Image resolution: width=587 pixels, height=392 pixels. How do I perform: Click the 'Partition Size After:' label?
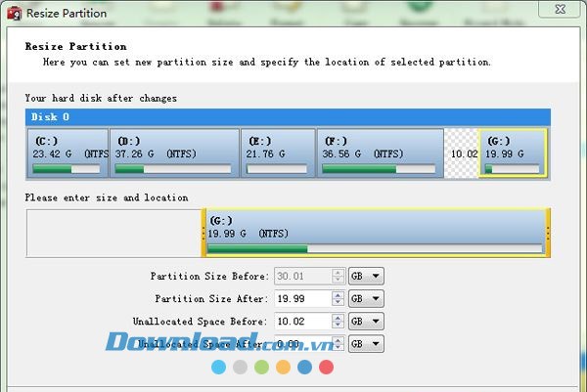(211, 298)
